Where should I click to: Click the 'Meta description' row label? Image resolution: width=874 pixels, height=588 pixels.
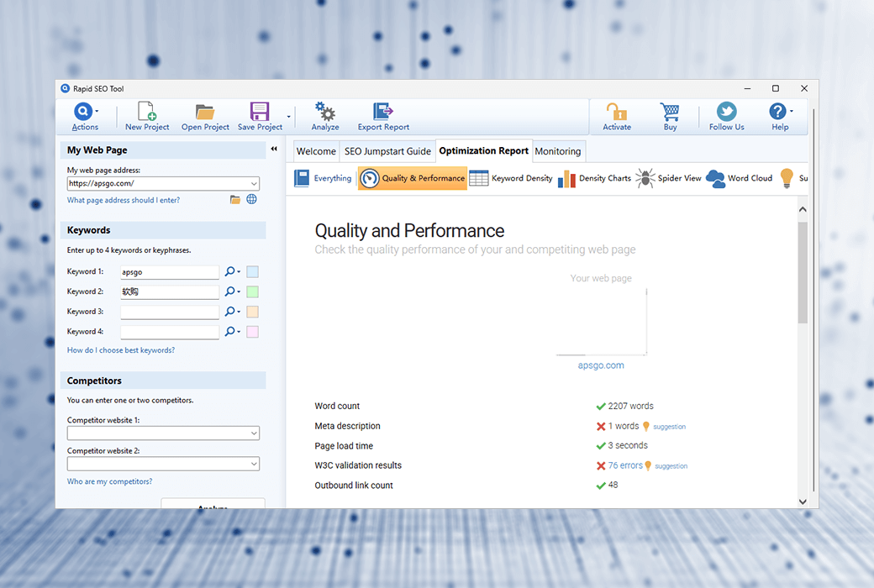(x=347, y=426)
